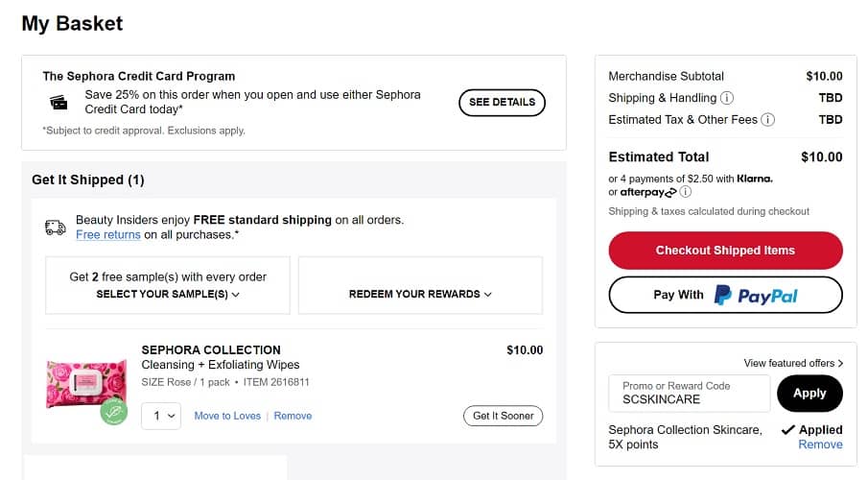Image resolution: width=868 pixels, height=480 pixels.
Task: Click the credit card icon
Action: tap(59, 102)
